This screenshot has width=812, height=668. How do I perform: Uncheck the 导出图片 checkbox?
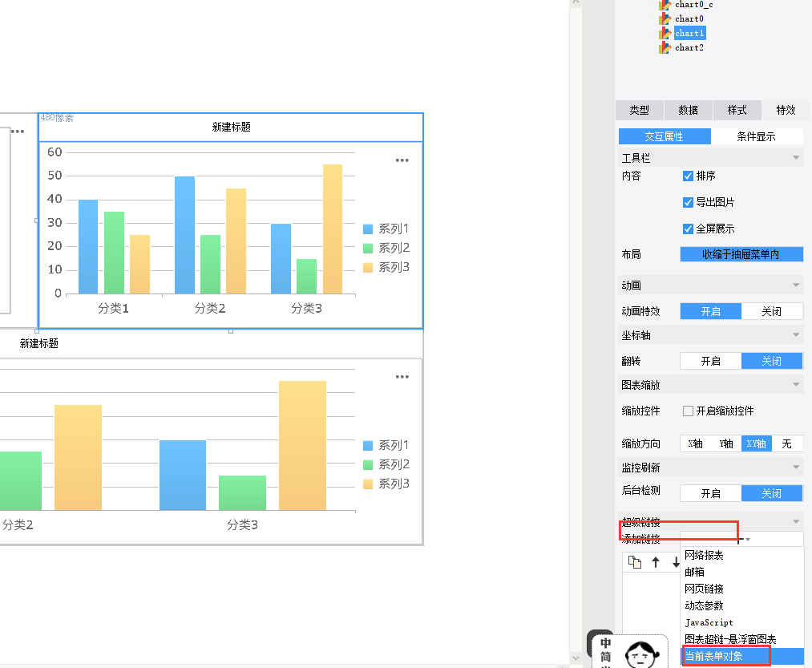point(688,203)
